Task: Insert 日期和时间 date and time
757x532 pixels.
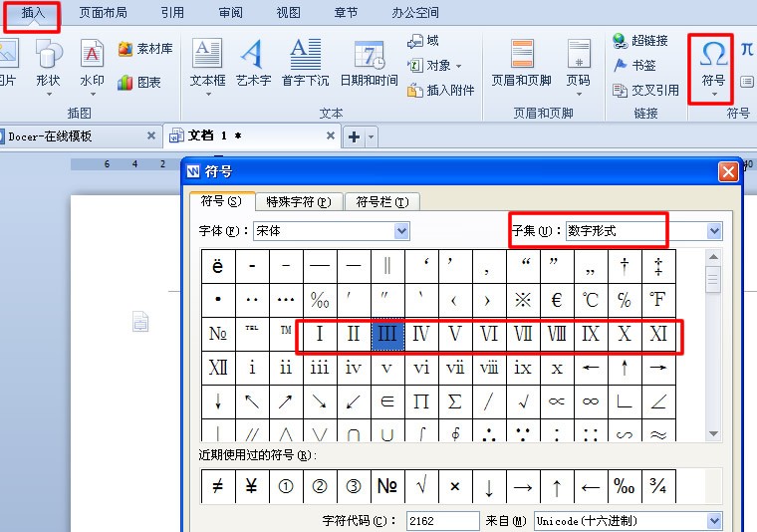Action: [x=370, y=63]
